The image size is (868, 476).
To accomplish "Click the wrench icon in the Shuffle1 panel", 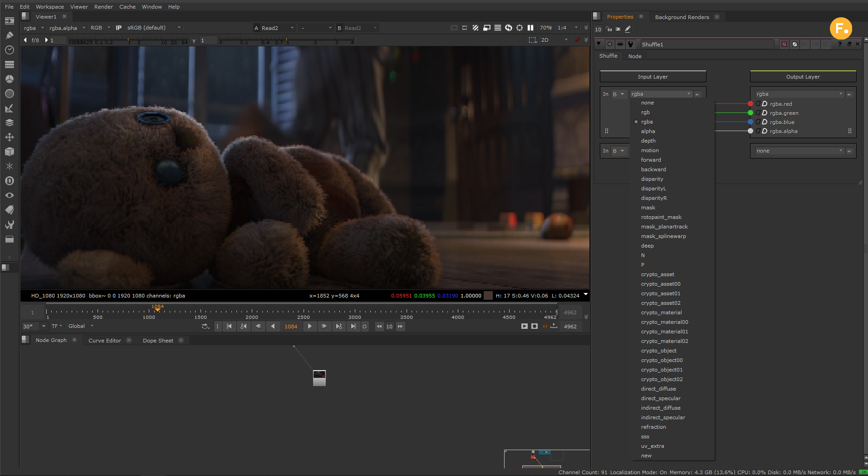I will [630, 44].
